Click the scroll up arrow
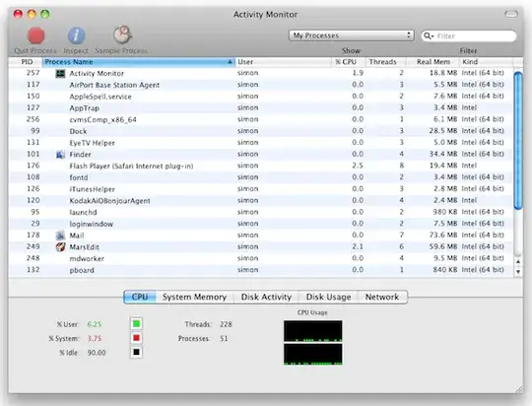Viewport: 532px width, 406px height. pos(518,262)
